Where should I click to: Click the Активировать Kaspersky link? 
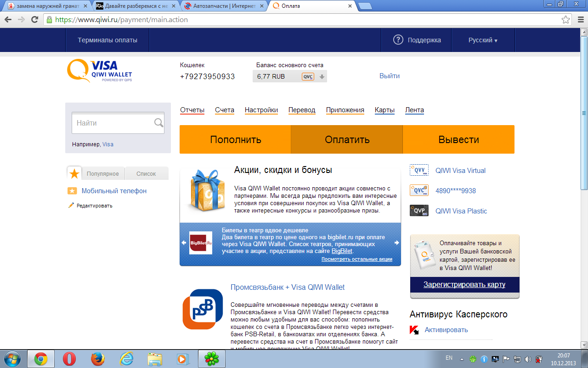click(x=446, y=330)
